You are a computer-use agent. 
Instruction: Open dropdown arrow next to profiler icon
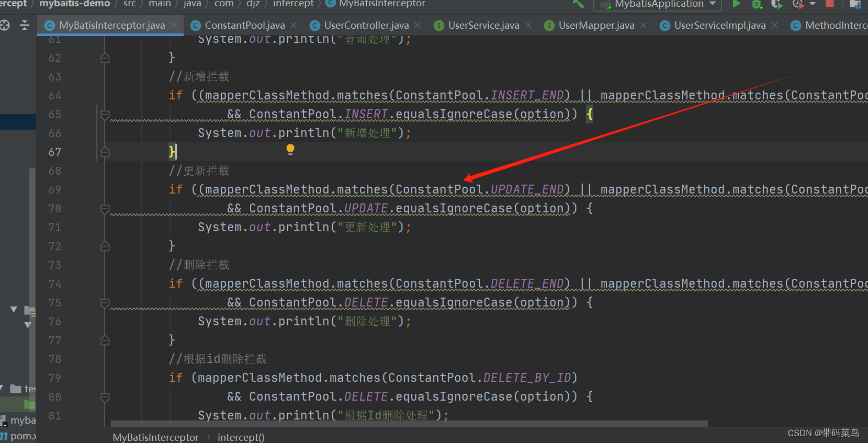pyautogui.click(x=813, y=4)
